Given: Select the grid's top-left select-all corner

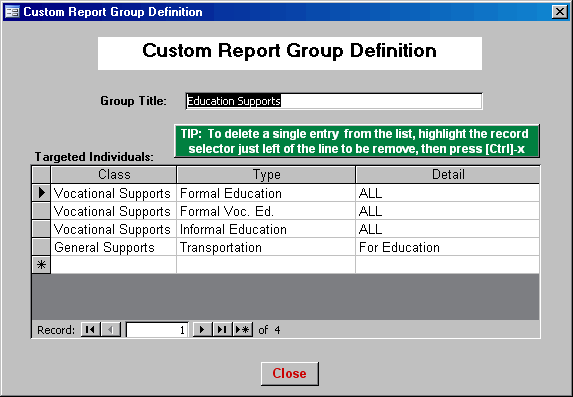Looking at the screenshot, I should tap(41, 174).
